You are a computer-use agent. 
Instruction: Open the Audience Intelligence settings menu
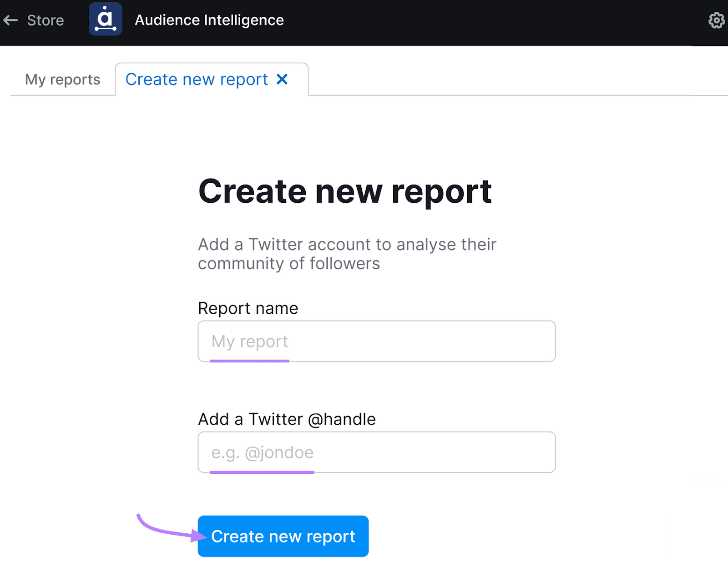point(716,20)
